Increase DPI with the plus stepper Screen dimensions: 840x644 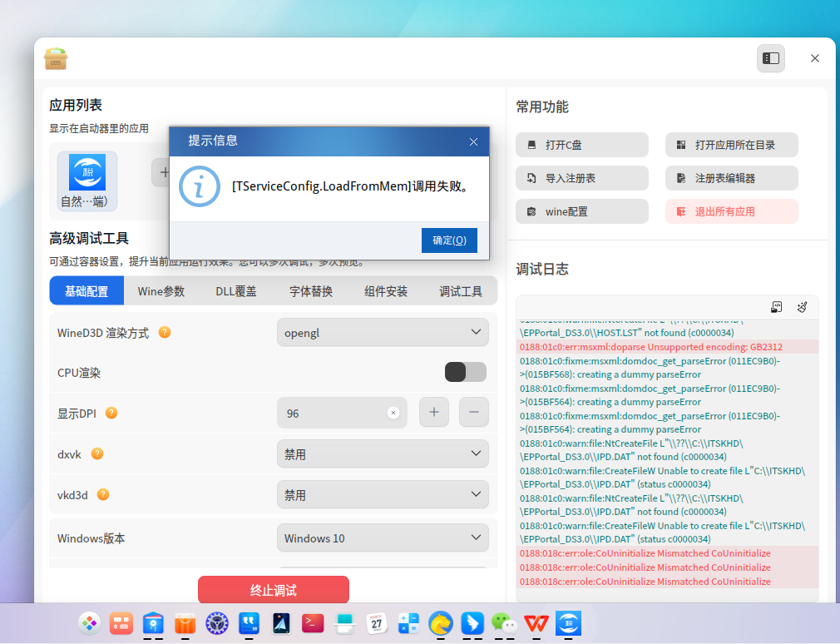[434, 412]
